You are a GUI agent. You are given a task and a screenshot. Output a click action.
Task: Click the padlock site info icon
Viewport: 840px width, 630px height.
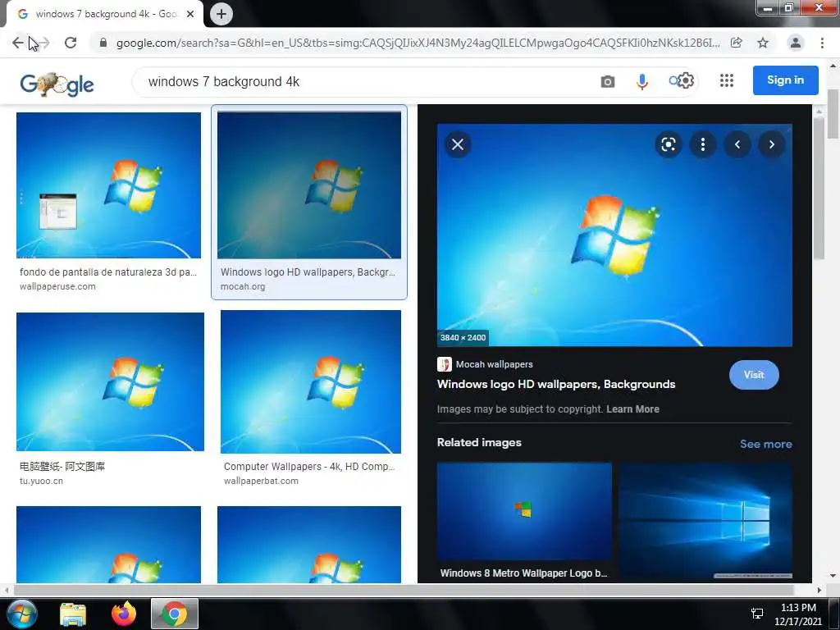[103, 43]
